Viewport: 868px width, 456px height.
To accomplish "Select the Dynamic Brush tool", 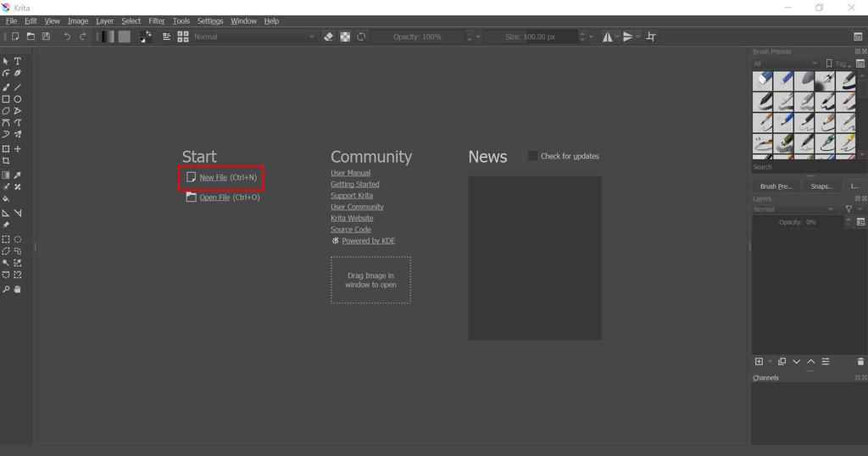I will (x=6, y=135).
